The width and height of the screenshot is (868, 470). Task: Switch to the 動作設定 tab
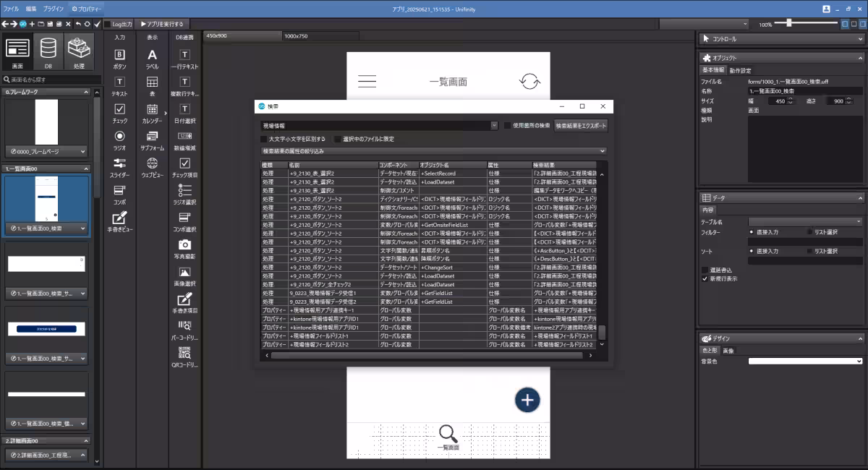(740, 71)
